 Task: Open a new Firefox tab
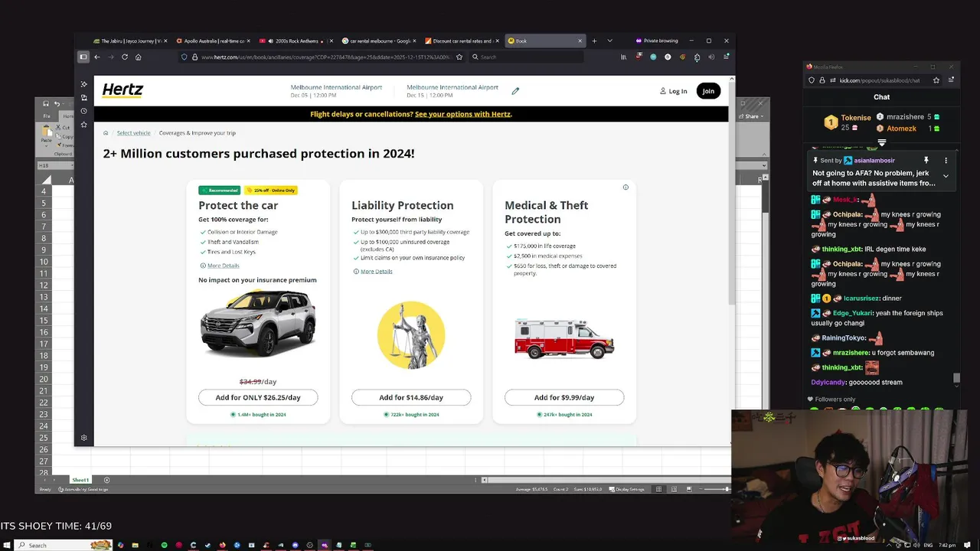(x=594, y=41)
